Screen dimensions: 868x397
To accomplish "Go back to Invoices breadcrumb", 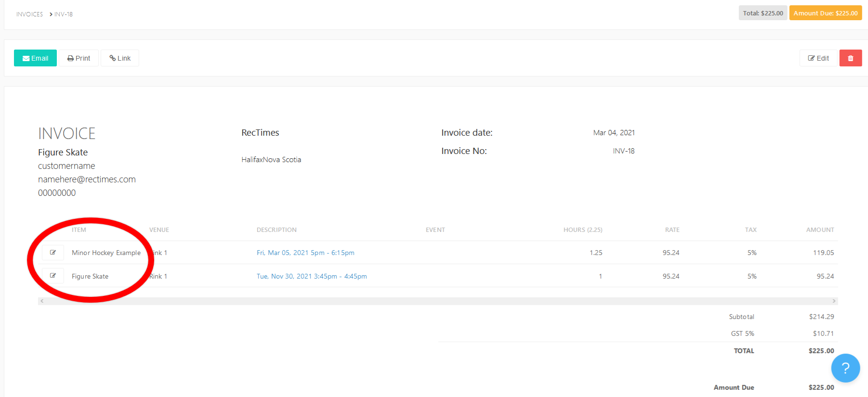I will [29, 14].
